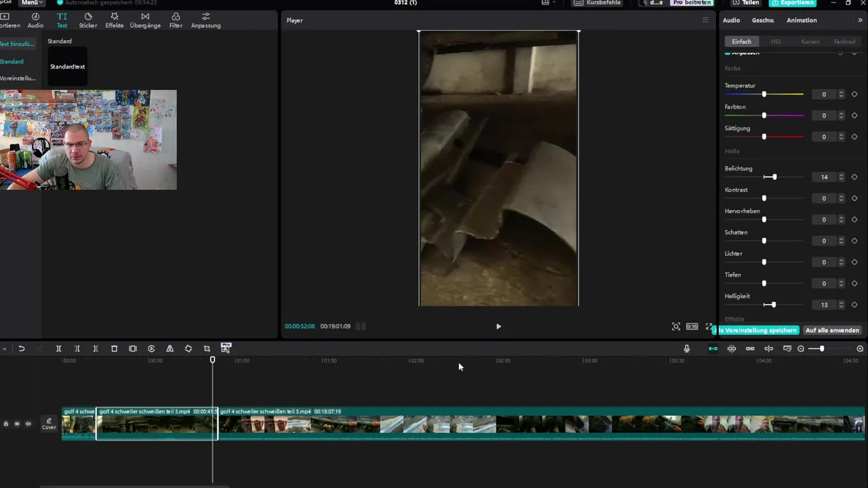Mute the main video track audio
This screenshot has height=488, width=868.
pos(28,424)
